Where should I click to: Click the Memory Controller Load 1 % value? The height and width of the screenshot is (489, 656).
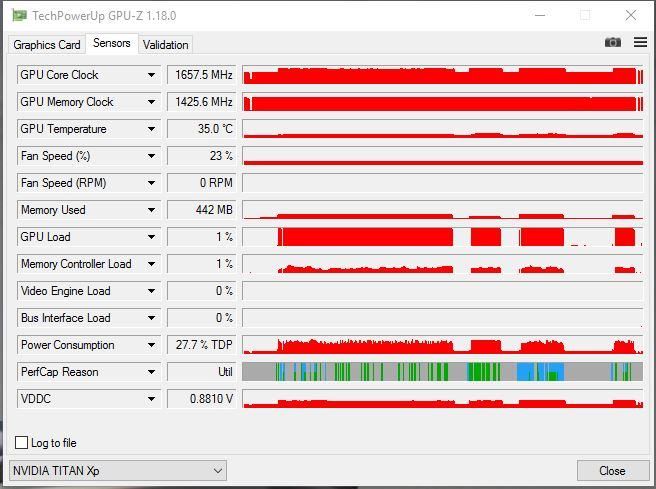202,264
